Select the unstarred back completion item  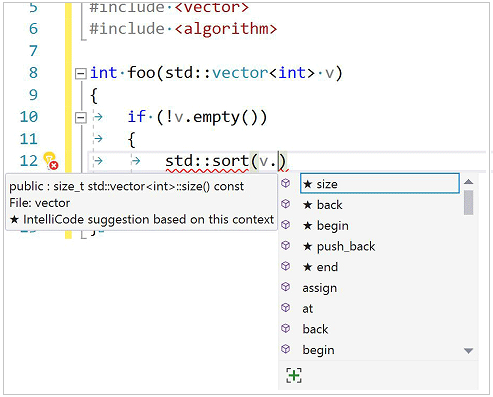tap(315, 329)
